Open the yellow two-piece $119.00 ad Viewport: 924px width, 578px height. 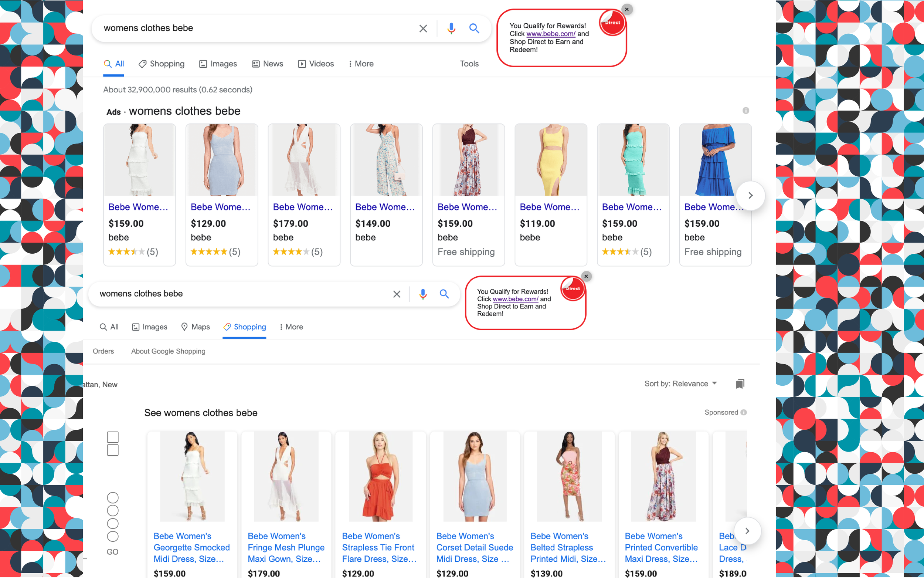pyautogui.click(x=551, y=195)
